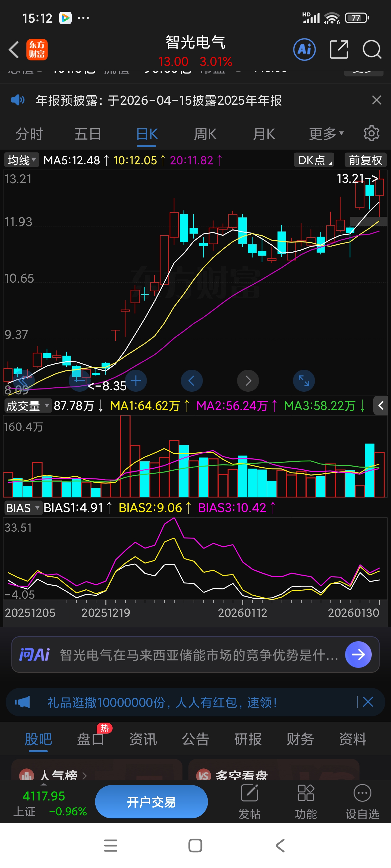391x868 pixels.
Task: Tap Android system back button
Action: (280, 845)
